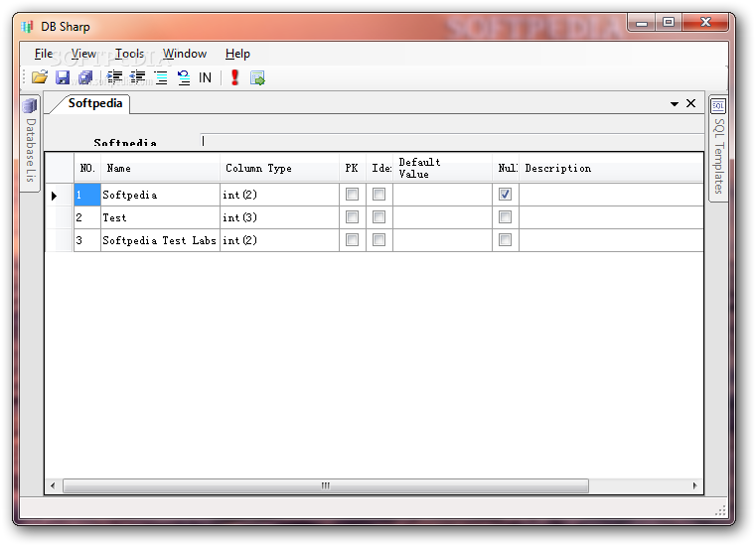Click the table export green arrow icon
This screenshot has width=756, height=546.
(x=257, y=77)
